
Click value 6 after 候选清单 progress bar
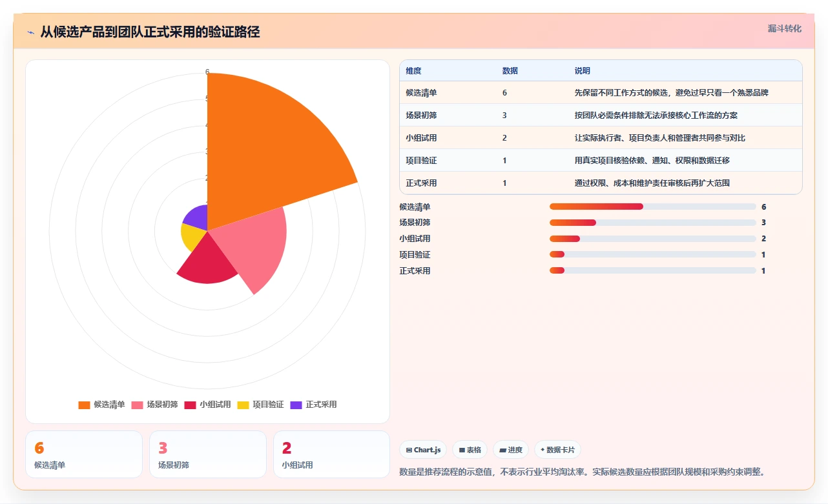763,207
